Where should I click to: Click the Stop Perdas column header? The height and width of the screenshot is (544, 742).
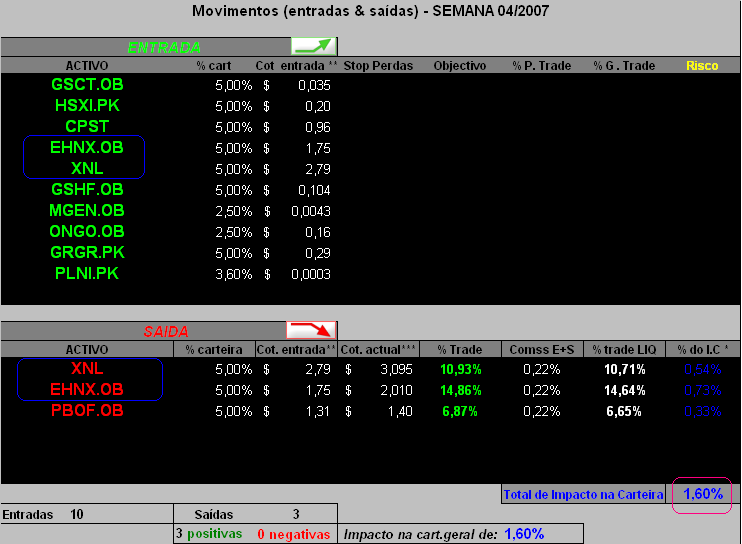coord(378,66)
